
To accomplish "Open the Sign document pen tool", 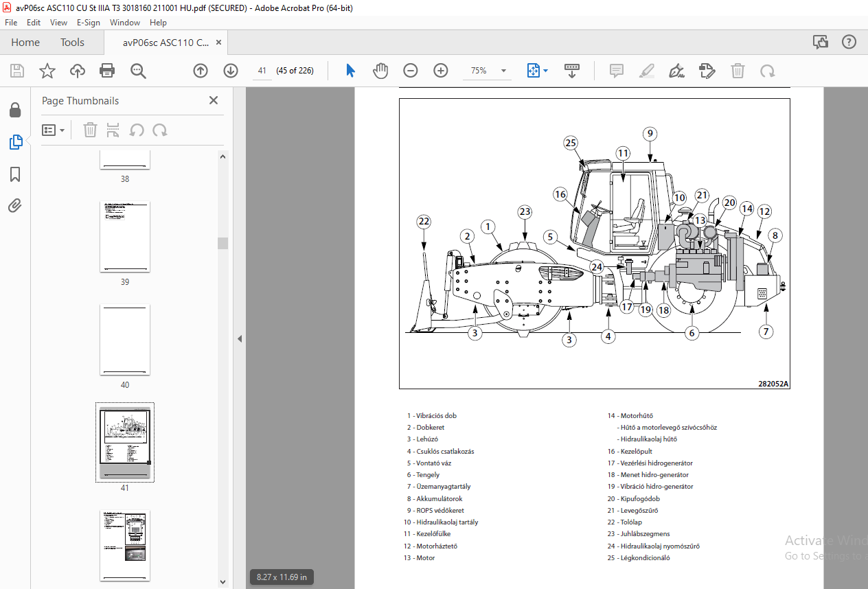I will click(x=676, y=71).
